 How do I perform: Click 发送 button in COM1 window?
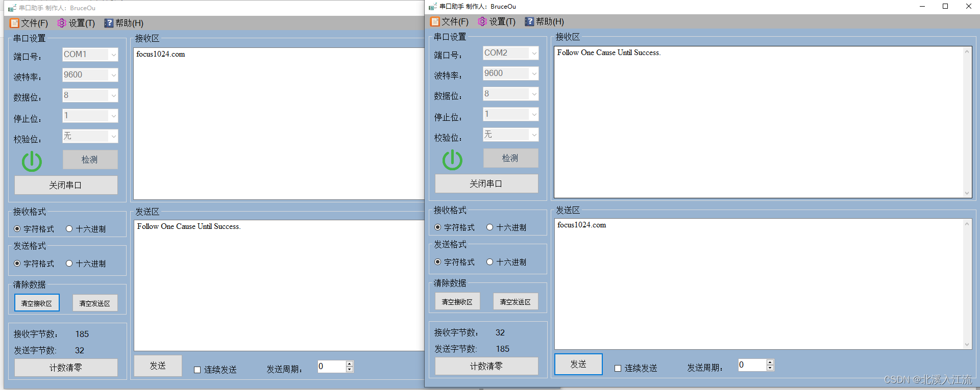[158, 366]
